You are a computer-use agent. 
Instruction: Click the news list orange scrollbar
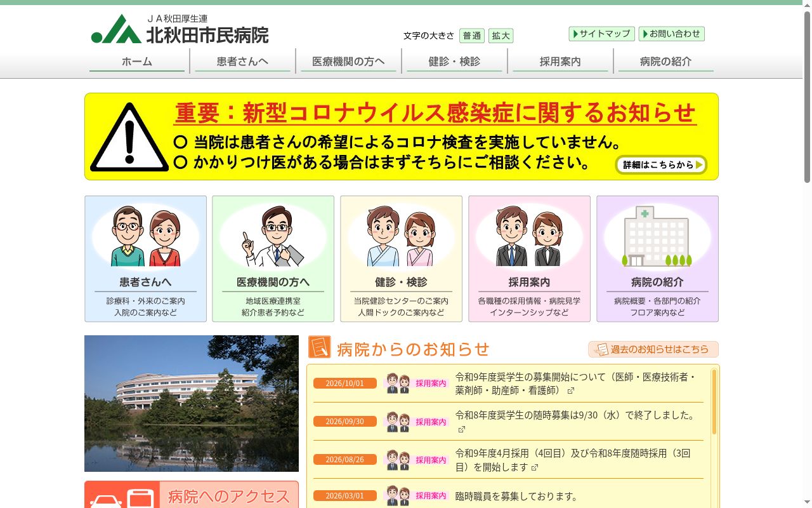tap(714, 401)
